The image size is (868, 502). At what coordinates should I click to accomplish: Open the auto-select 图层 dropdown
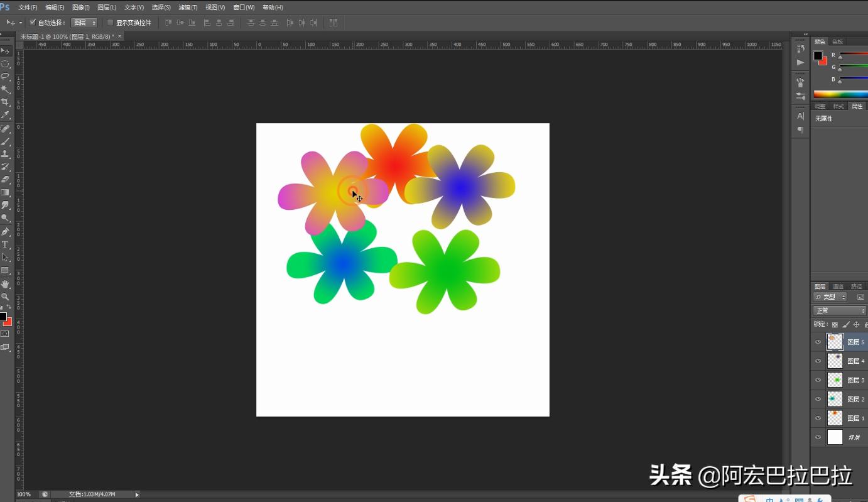(85, 22)
